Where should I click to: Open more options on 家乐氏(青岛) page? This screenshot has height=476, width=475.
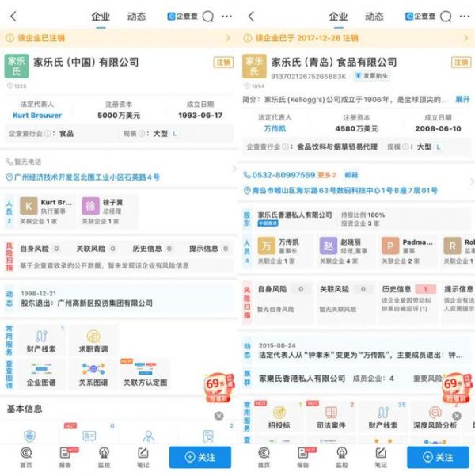click(465, 17)
